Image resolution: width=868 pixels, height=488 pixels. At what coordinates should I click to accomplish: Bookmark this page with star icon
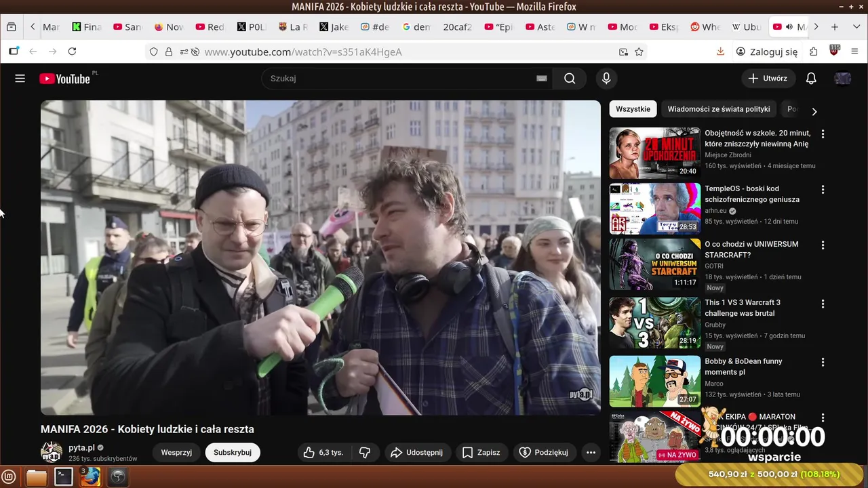pos(639,52)
